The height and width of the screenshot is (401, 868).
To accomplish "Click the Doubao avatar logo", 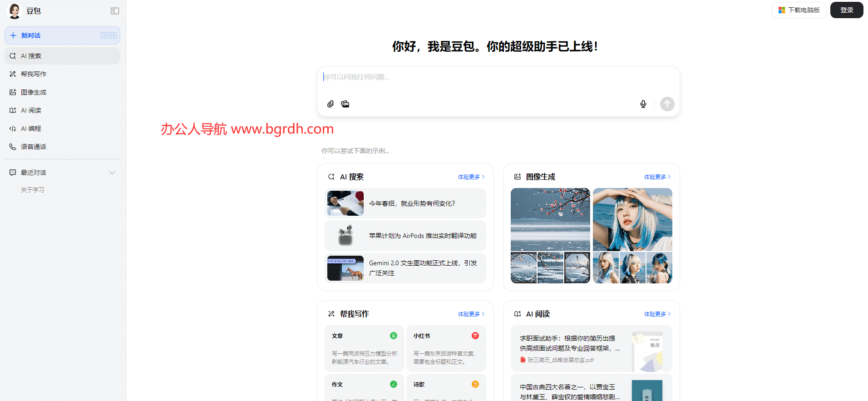I will coord(15,11).
